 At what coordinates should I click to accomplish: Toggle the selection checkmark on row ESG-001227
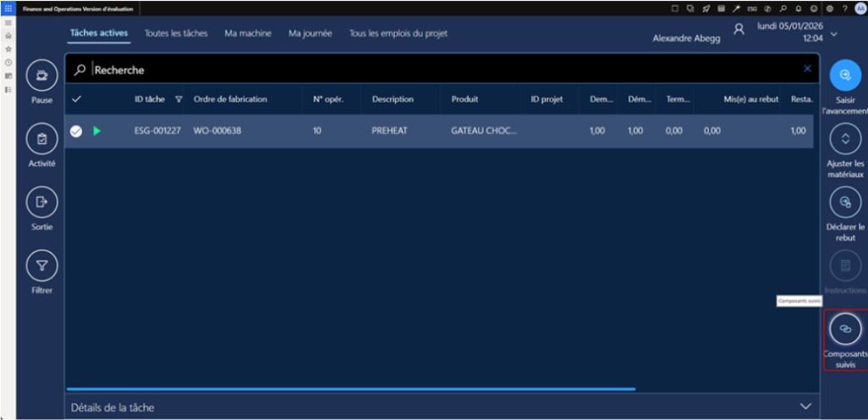click(76, 131)
